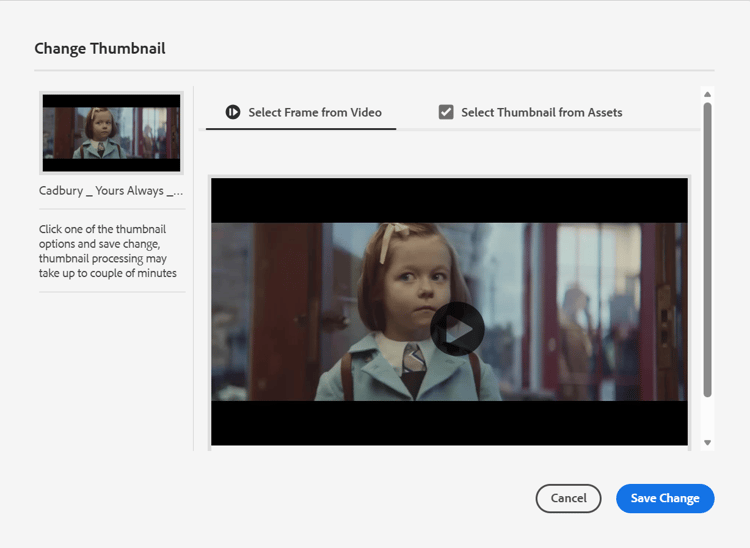Click the scrollbar down arrow
The height and width of the screenshot is (548, 750).
707,443
